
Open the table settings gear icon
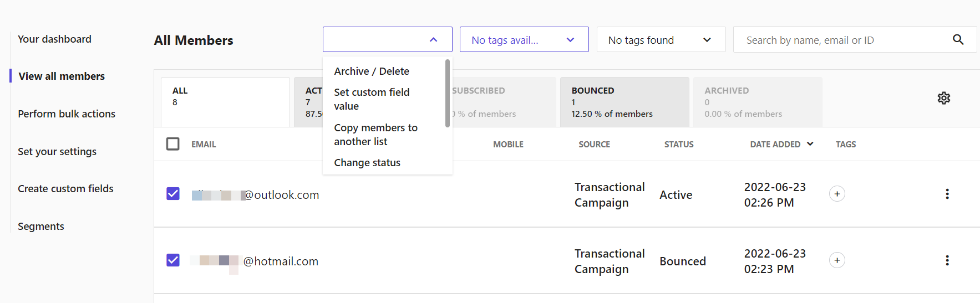[943, 98]
